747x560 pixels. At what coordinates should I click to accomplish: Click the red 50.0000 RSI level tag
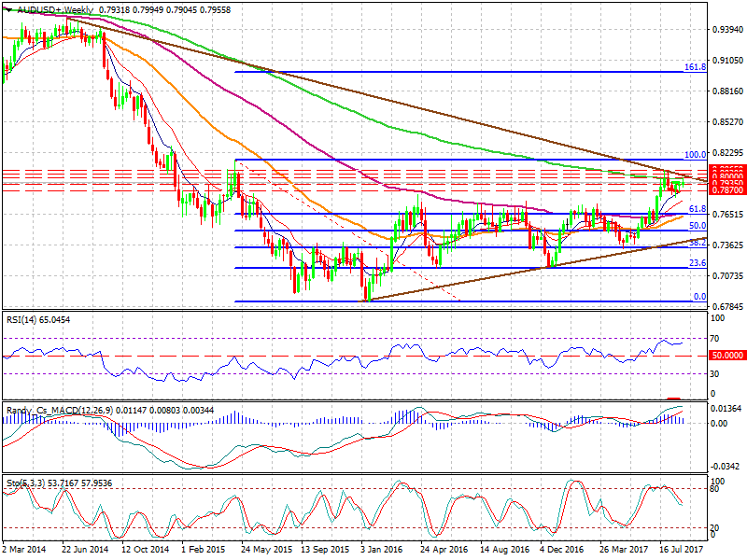click(x=728, y=356)
